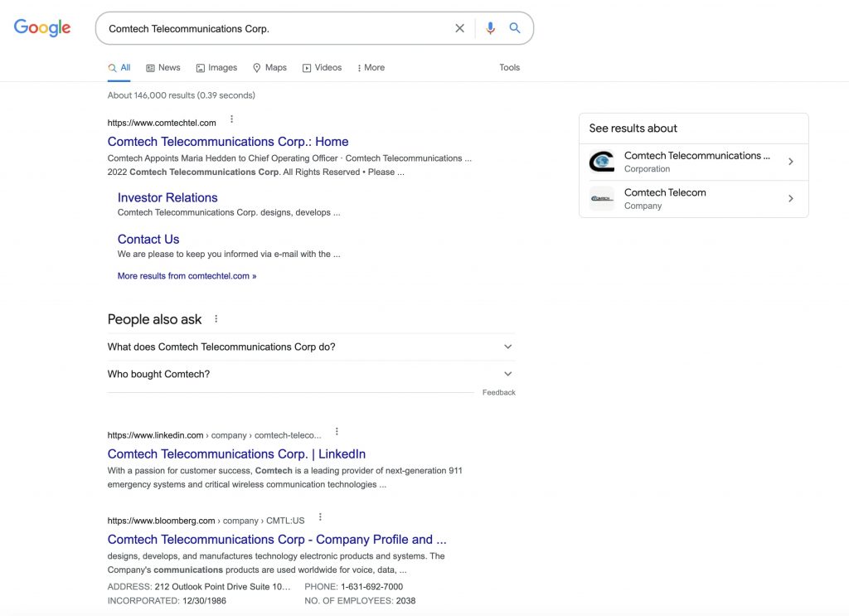Open options menu for comtechtel.com result
This screenshot has width=849, height=616.
232,119
